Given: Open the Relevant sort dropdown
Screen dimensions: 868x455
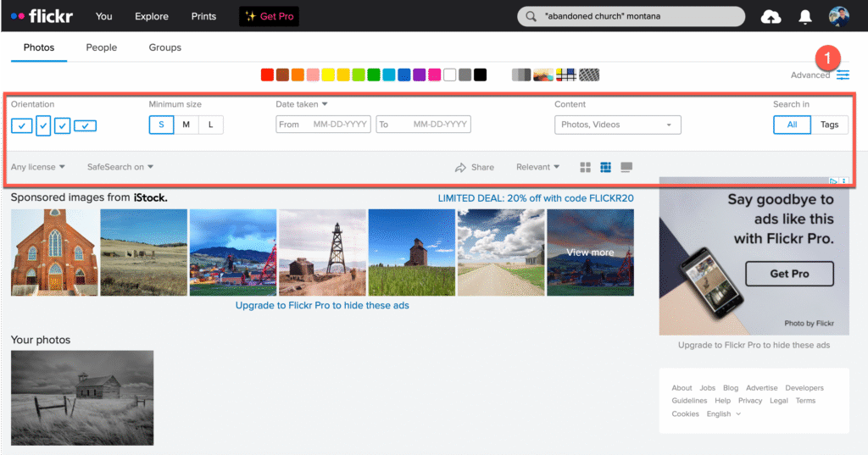Looking at the screenshot, I should (x=537, y=168).
